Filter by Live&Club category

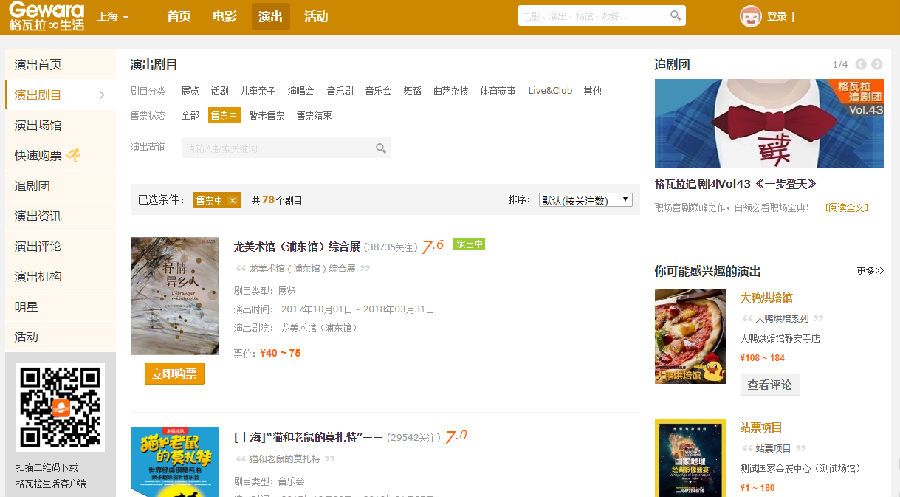coord(550,91)
